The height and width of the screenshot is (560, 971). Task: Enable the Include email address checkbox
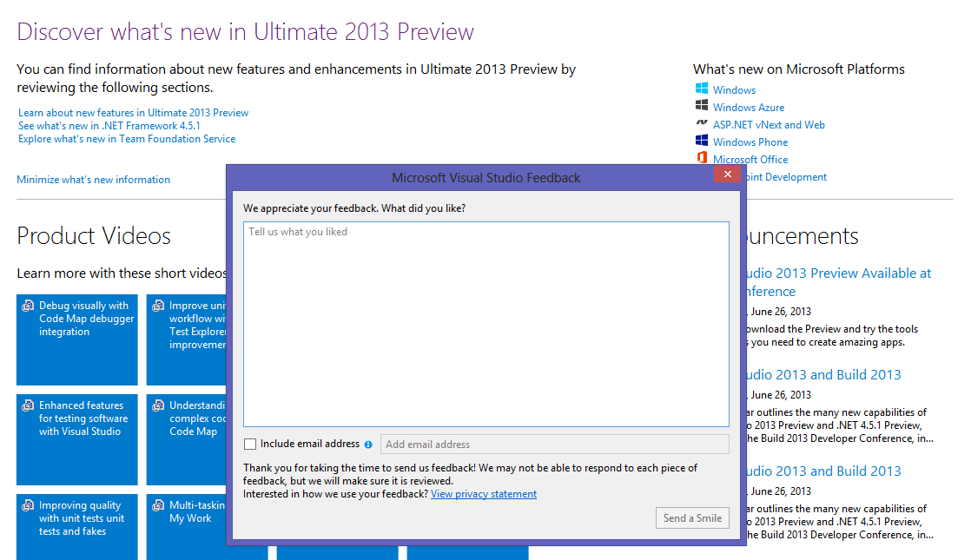pos(249,444)
